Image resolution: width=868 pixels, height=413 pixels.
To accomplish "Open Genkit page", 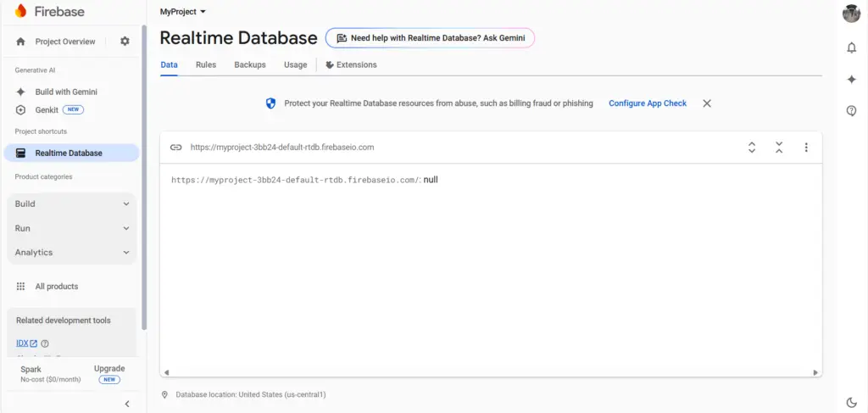I will [x=47, y=110].
